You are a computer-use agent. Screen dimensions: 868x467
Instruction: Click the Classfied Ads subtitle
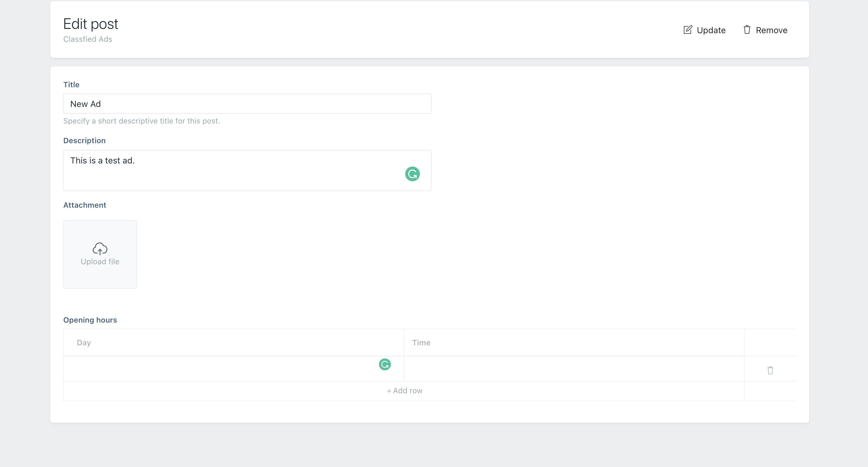87,39
